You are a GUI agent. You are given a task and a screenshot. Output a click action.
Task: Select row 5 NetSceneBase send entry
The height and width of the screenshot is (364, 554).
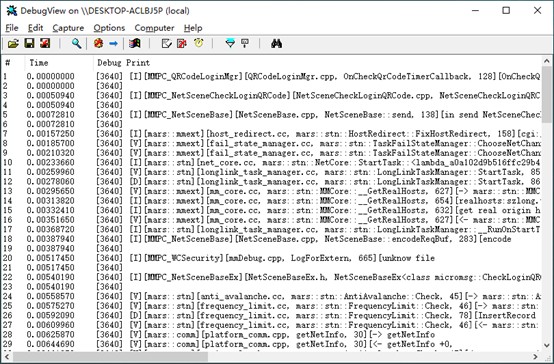[272, 115]
